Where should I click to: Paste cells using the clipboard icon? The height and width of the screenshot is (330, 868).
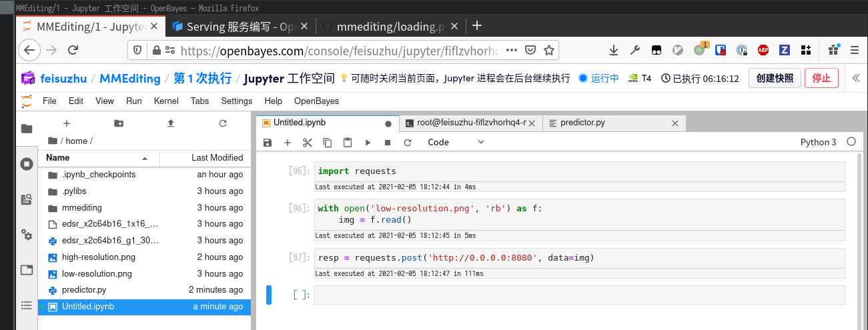pos(348,143)
